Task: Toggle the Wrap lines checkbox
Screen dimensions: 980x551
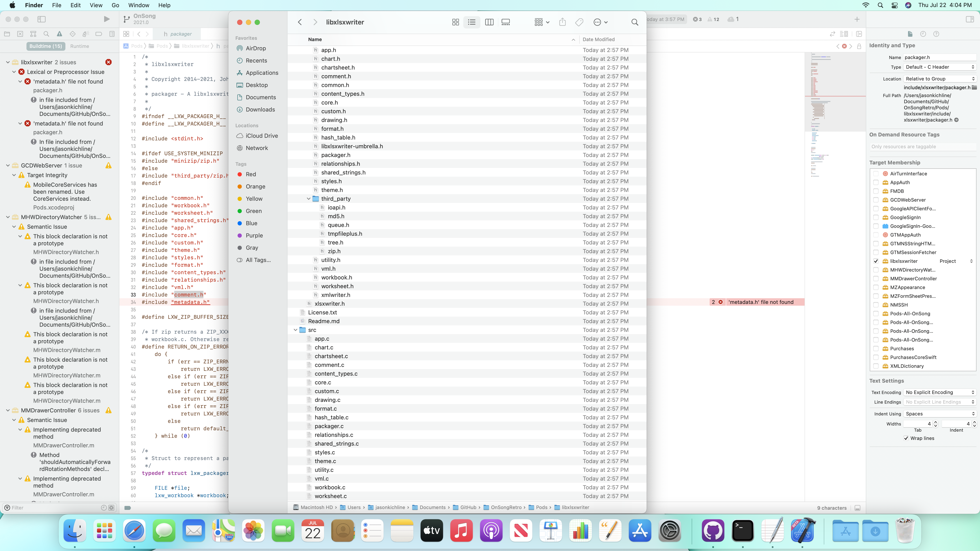Action: pos(906,438)
